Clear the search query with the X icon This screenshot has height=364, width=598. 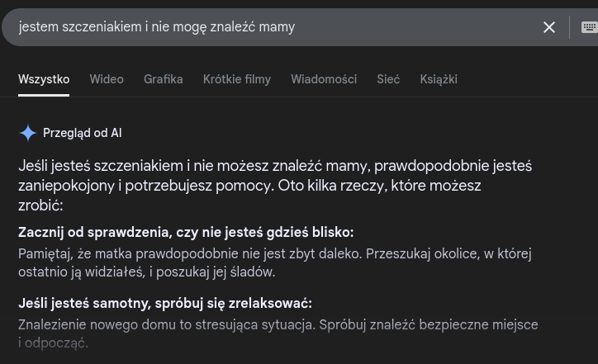pos(549,27)
